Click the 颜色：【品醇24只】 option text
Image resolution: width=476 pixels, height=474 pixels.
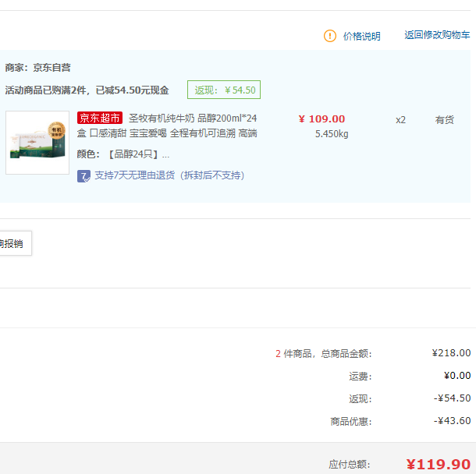tap(123, 154)
